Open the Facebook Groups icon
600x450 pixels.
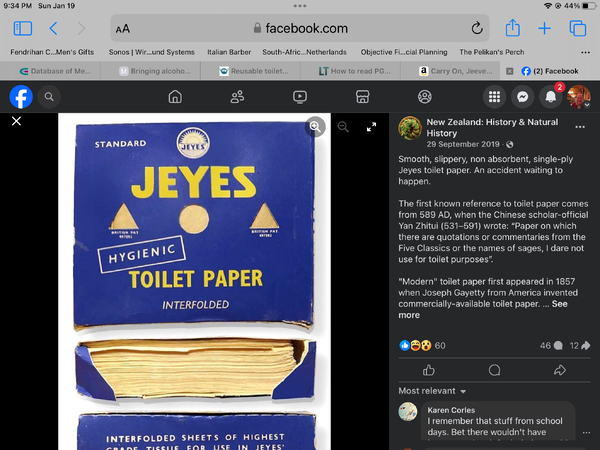pyautogui.click(x=424, y=96)
